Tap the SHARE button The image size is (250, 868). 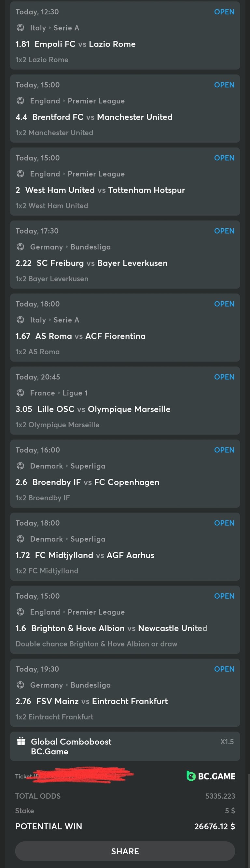tap(125, 851)
